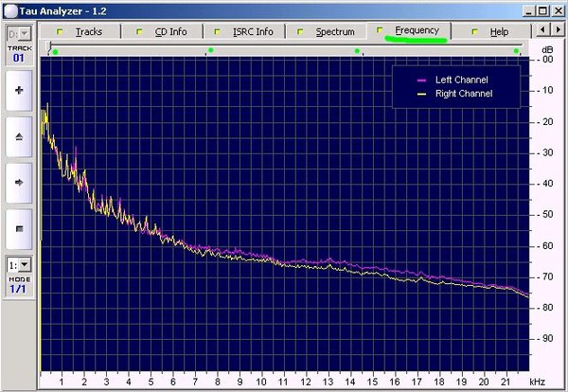The height and width of the screenshot is (392, 568).
Task: Click the last green marker on position bar
Action: coord(516,51)
